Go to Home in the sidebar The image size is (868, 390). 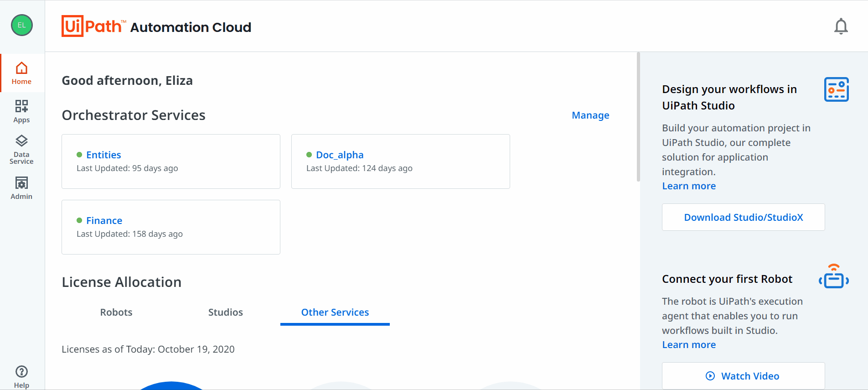click(21, 73)
